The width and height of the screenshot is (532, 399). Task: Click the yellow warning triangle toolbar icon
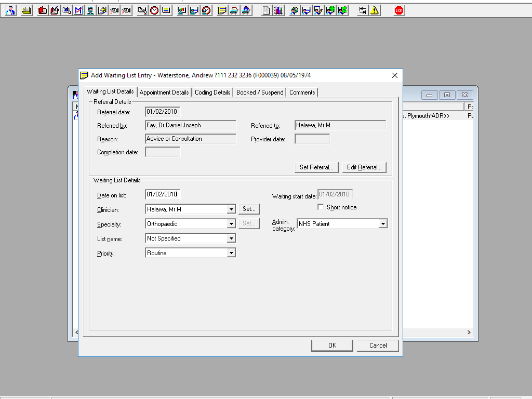375,10
